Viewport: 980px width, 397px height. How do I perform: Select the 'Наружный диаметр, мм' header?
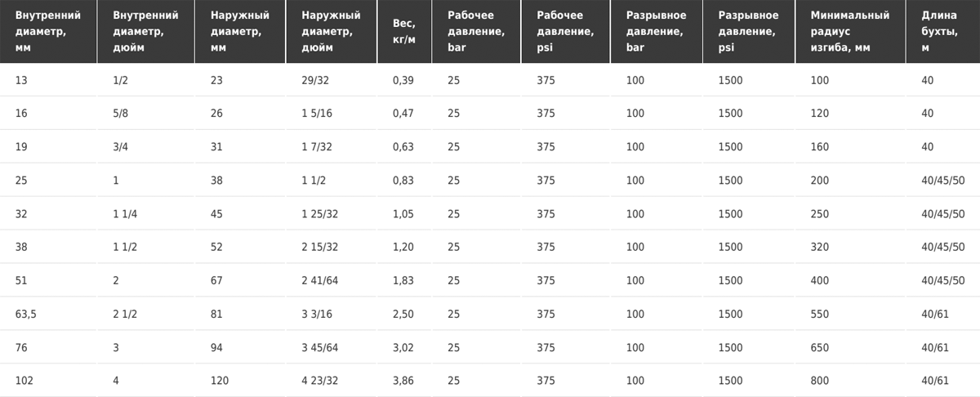pyautogui.click(x=240, y=31)
